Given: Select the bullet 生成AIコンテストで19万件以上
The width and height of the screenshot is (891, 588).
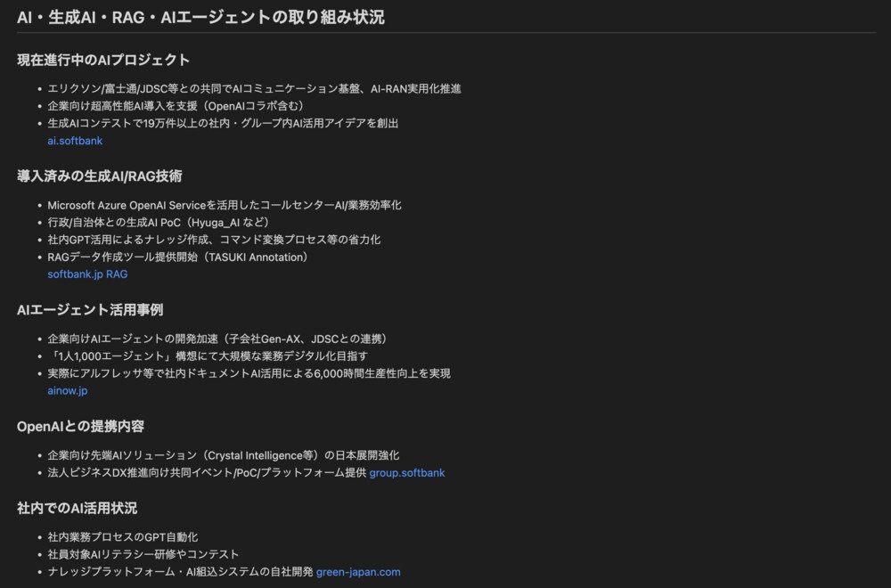Looking at the screenshot, I should (223, 123).
